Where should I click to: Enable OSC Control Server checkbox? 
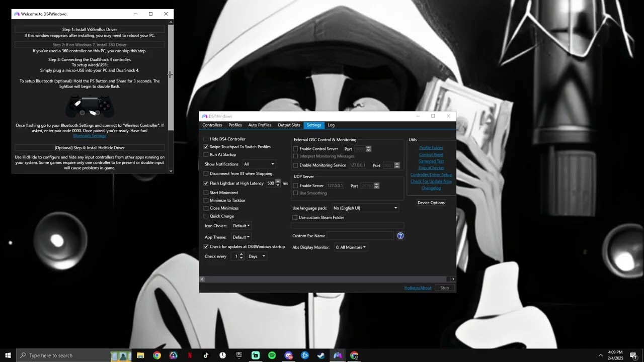(x=295, y=149)
